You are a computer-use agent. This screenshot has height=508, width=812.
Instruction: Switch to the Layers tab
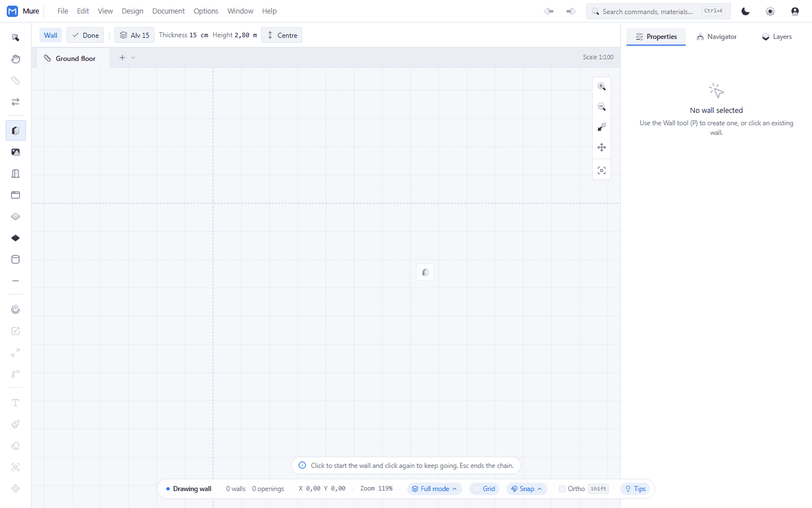pos(776,37)
